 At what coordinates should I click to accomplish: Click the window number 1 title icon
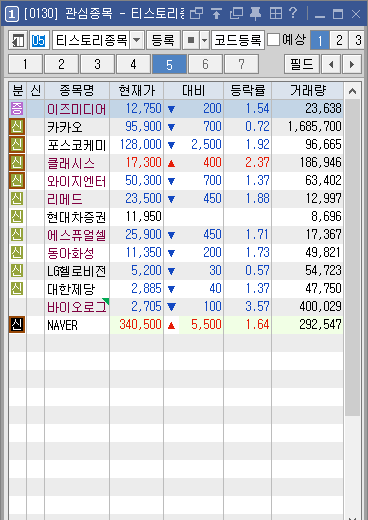pyautogui.click(x=12, y=14)
